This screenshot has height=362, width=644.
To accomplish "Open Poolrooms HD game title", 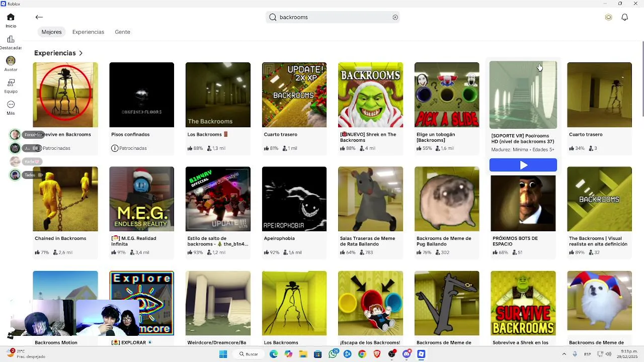I will [523, 138].
